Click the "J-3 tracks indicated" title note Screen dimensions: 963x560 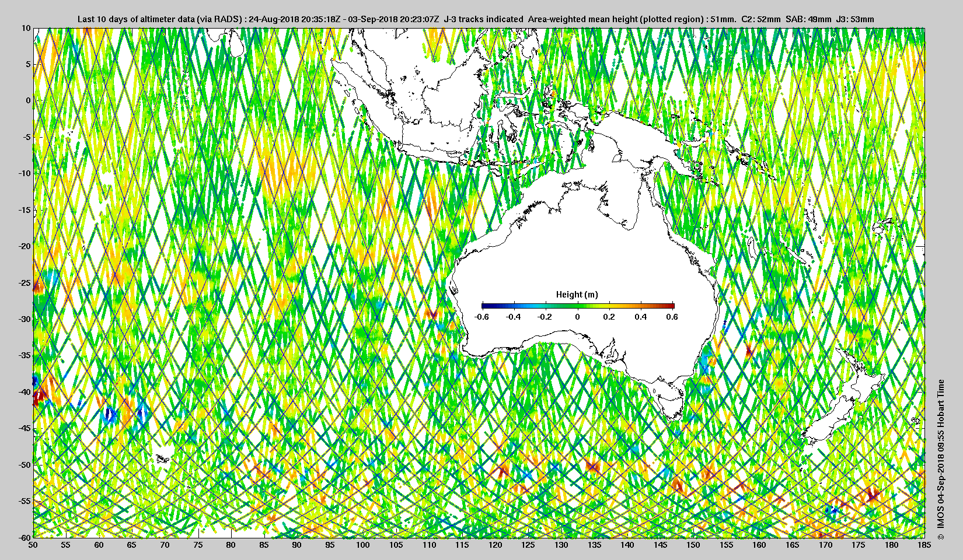[483, 19]
